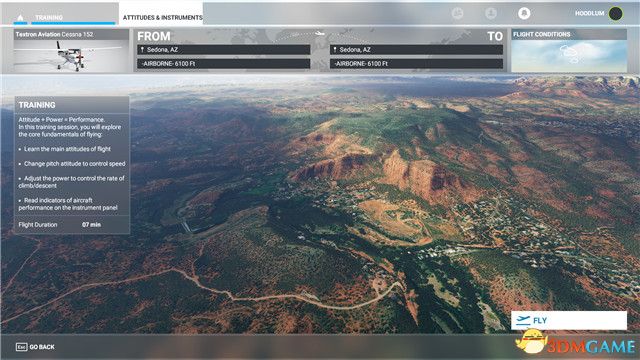
Task: Go to the home screen icon
Action: coord(20,18)
